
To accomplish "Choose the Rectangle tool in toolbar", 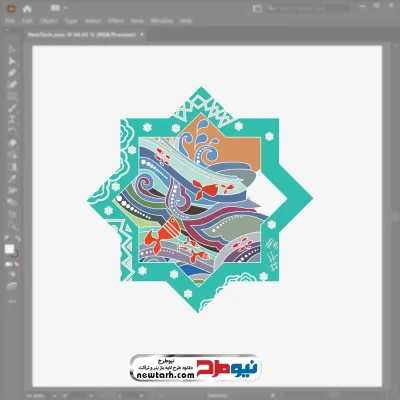I will tap(12, 96).
